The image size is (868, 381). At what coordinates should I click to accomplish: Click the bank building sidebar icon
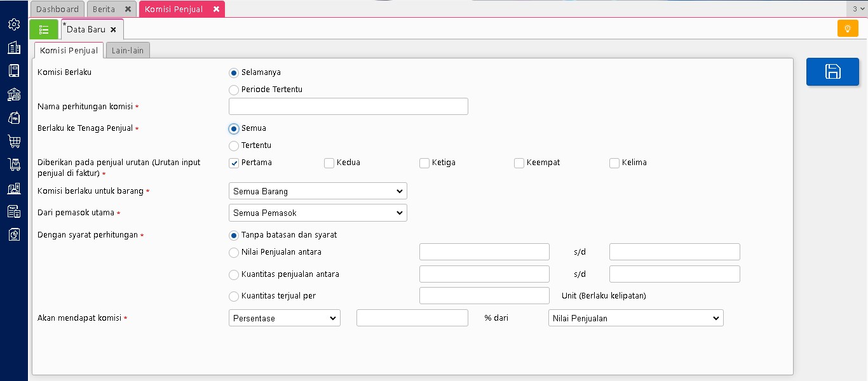(x=14, y=95)
